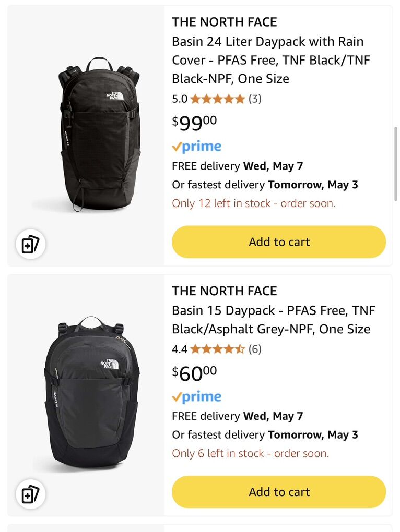Click THE NORTH FACE brand on Basin 24
The width and height of the screenshot is (400, 532).
[225, 22]
